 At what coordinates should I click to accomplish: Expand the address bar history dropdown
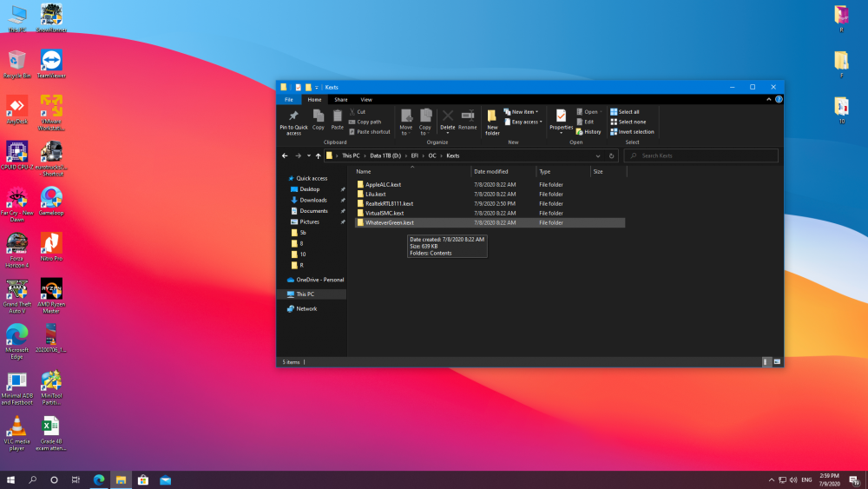coord(598,156)
